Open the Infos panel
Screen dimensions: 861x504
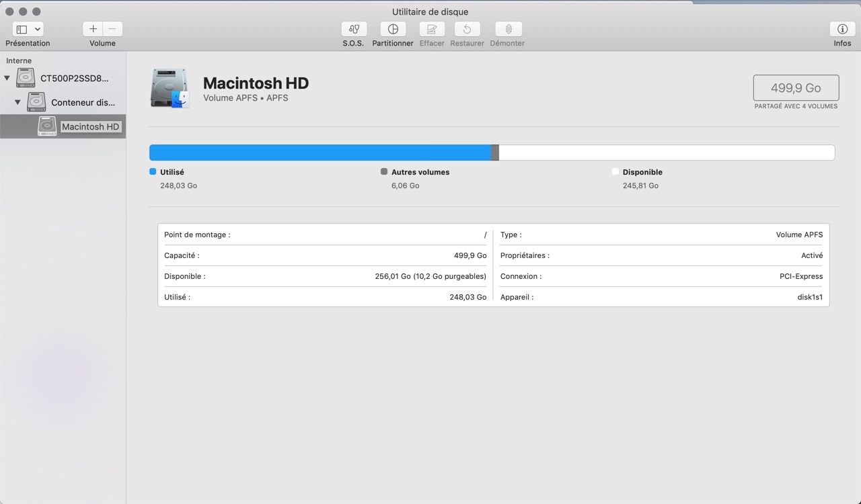842,29
